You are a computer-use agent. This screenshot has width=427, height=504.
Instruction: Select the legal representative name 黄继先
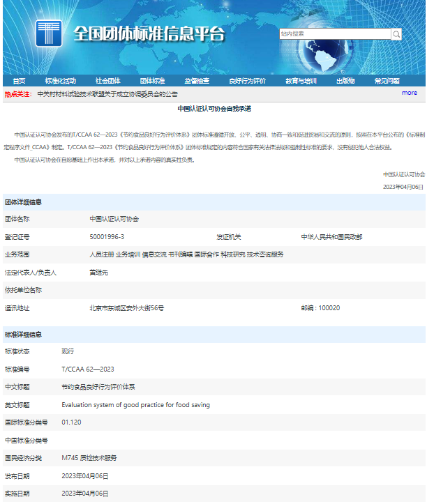coord(99,273)
